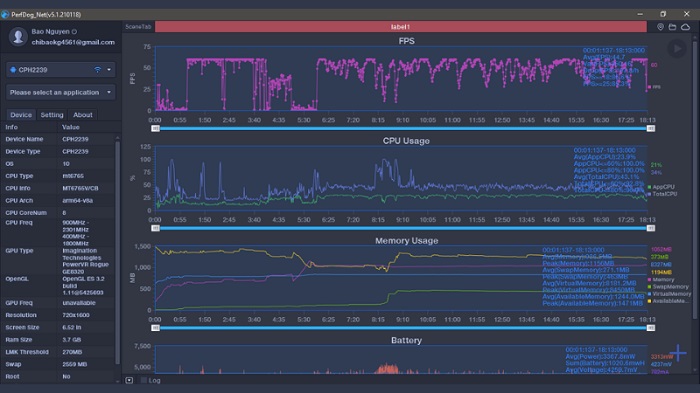
Task: Open the 'Please select an application' dropdown
Action: 60,92
